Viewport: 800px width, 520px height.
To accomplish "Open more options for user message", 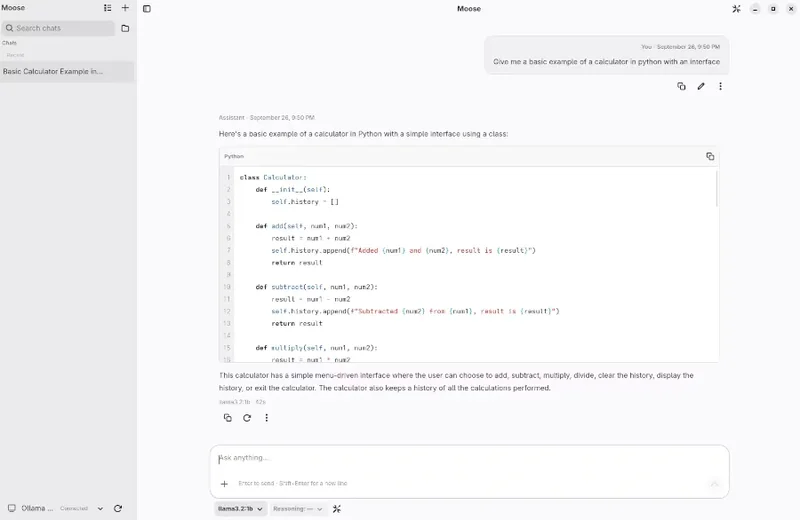I will [x=720, y=86].
